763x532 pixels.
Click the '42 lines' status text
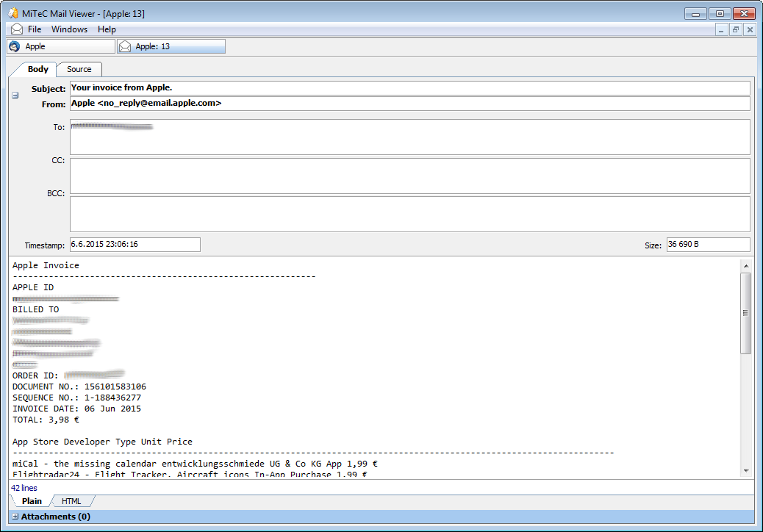[x=24, y=488]
